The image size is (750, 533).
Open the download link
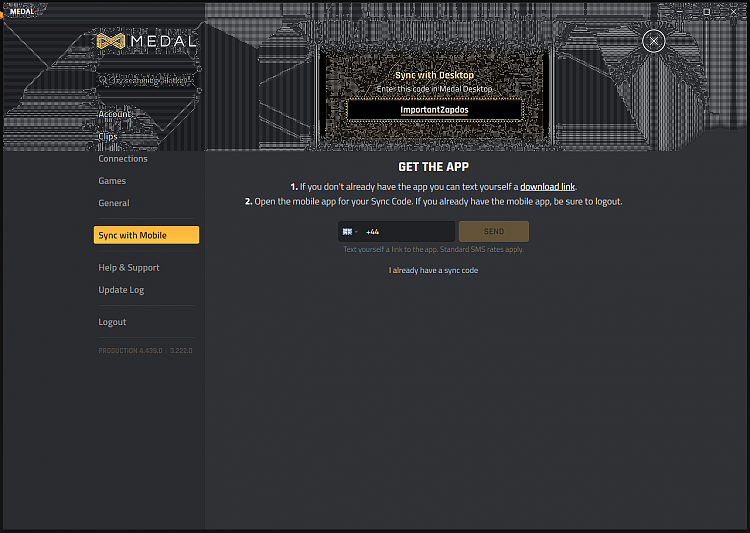point(547,187)
